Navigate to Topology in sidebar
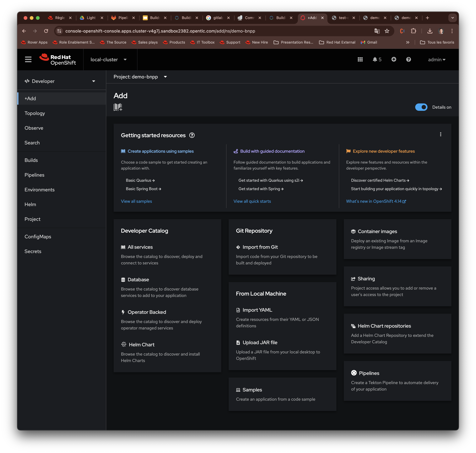This screenshot has height=453, width=476. [x=35, y=113]
